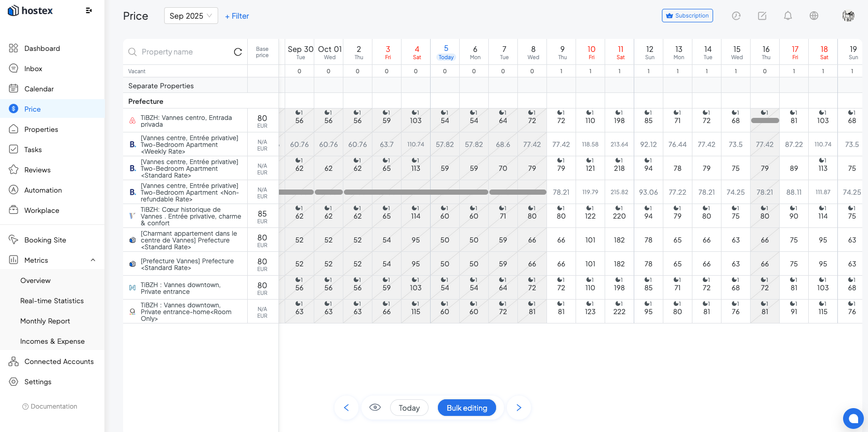
Task: Open the + Filter option
Action: [x=237, y=16]
